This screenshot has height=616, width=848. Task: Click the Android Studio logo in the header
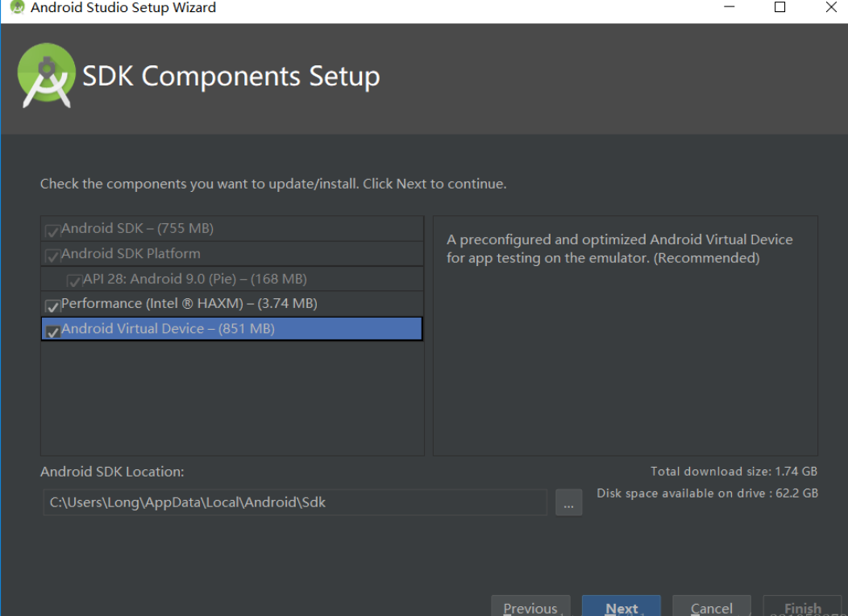point(46,75)
